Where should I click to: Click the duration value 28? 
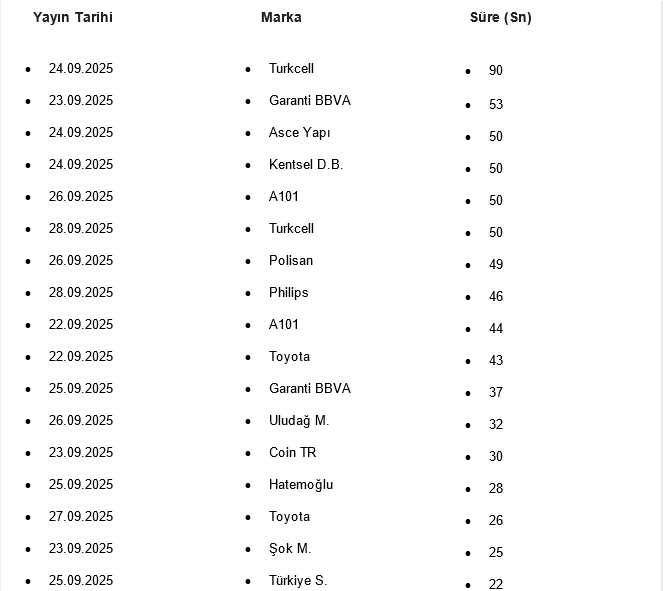(x=496, y=489)
